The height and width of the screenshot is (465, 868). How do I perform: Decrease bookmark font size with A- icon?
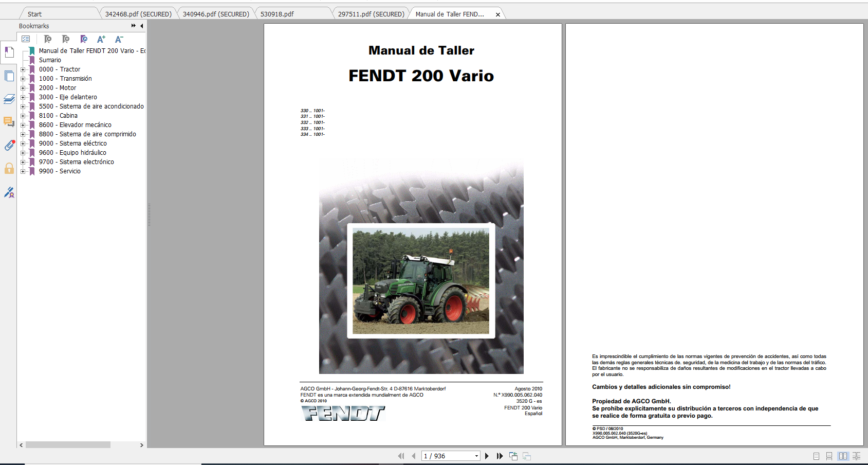pos(119,39)
